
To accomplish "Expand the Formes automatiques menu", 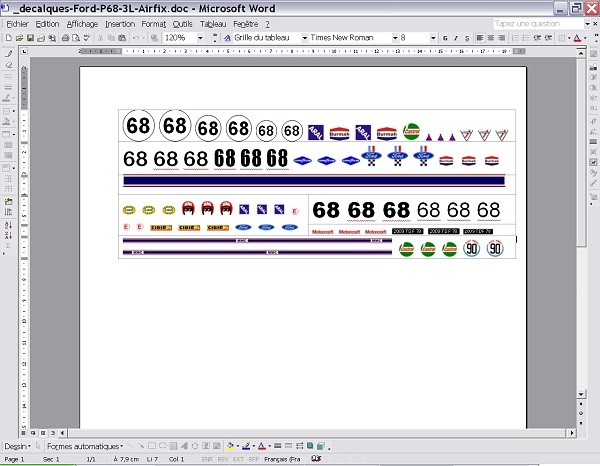I will coord(85,446).
